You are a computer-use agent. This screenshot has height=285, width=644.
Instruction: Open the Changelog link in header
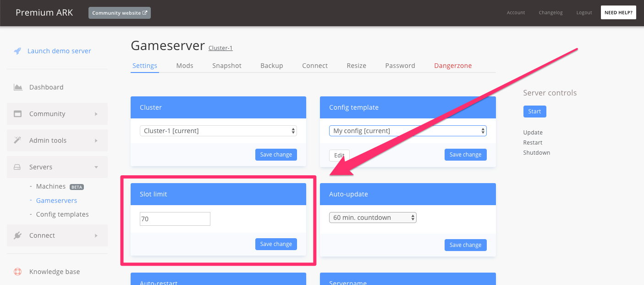click(551, 13)
